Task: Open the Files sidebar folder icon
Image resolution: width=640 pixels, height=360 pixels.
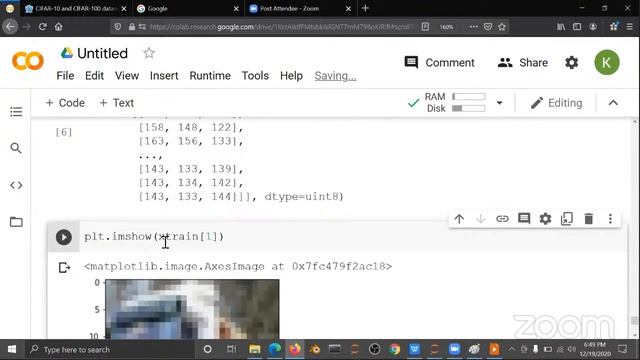Action: click(16, 222)
